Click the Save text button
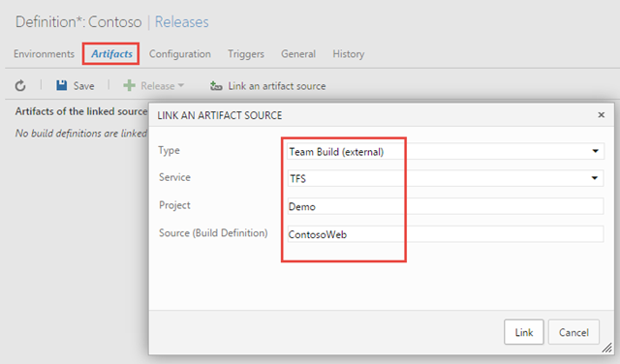Viewport: 620px width, 364px height. pyautogui.click(x=84, y=86)
